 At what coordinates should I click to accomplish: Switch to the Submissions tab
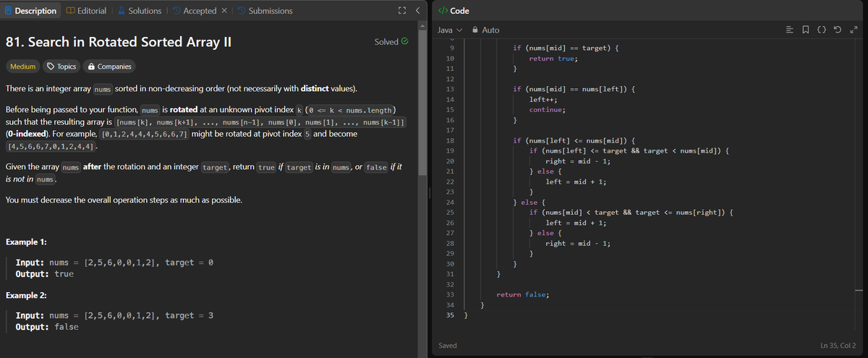pyautogui.click(x=265, y=10)
